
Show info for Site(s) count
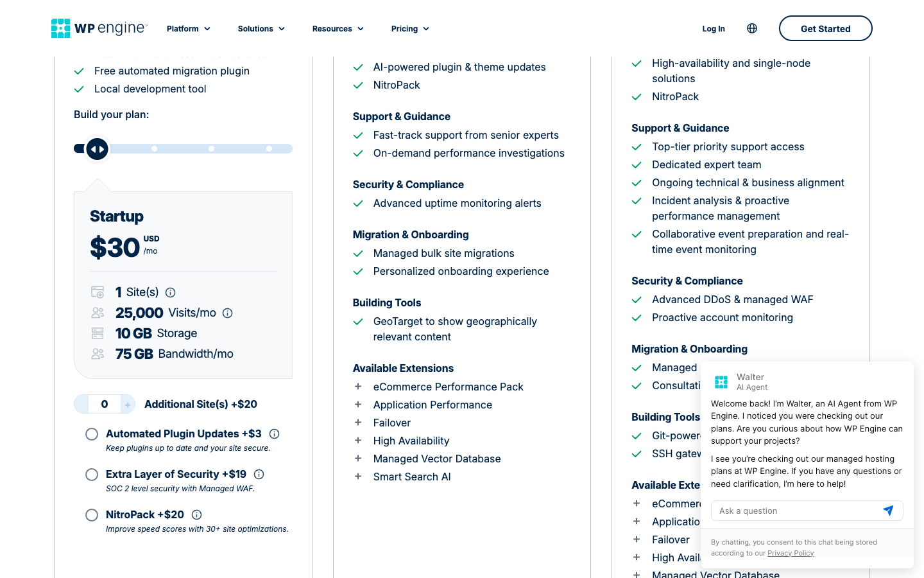171,293
